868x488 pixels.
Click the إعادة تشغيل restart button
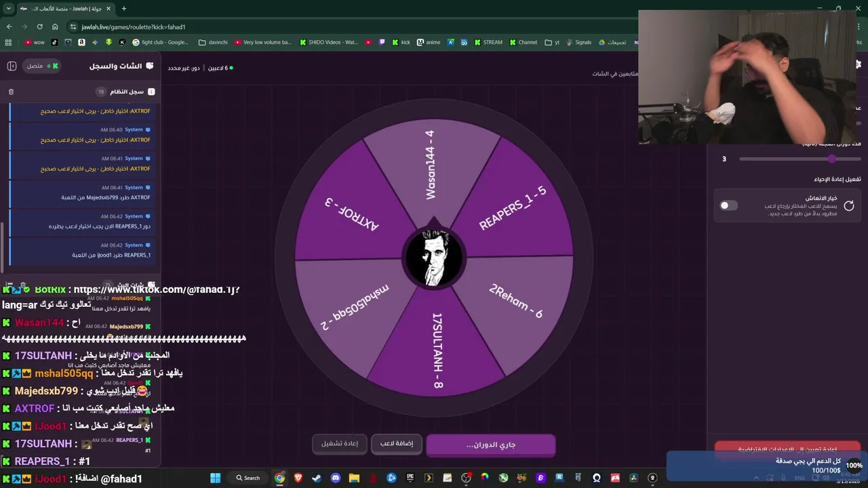tap(340, 443)
